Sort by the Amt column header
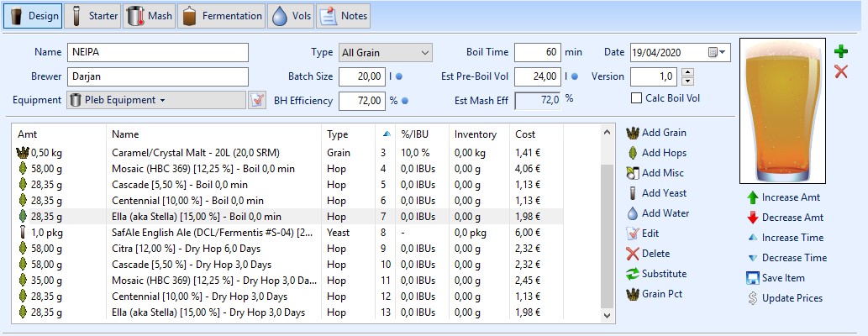 pyautogui.click(x=59, y=134)
